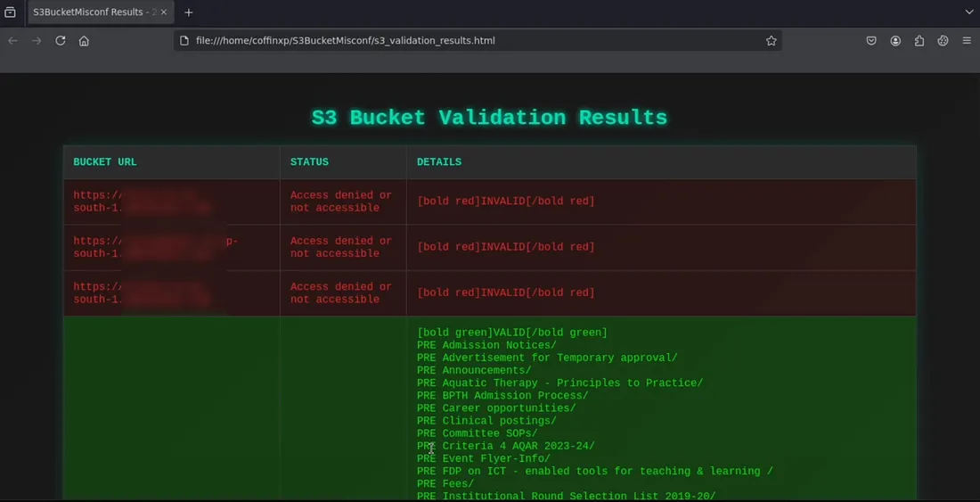This screenshot has height=502, width=980.
Task: Click 'PRE BPTH Admission Process/' entry
Action: coord(502,396)
